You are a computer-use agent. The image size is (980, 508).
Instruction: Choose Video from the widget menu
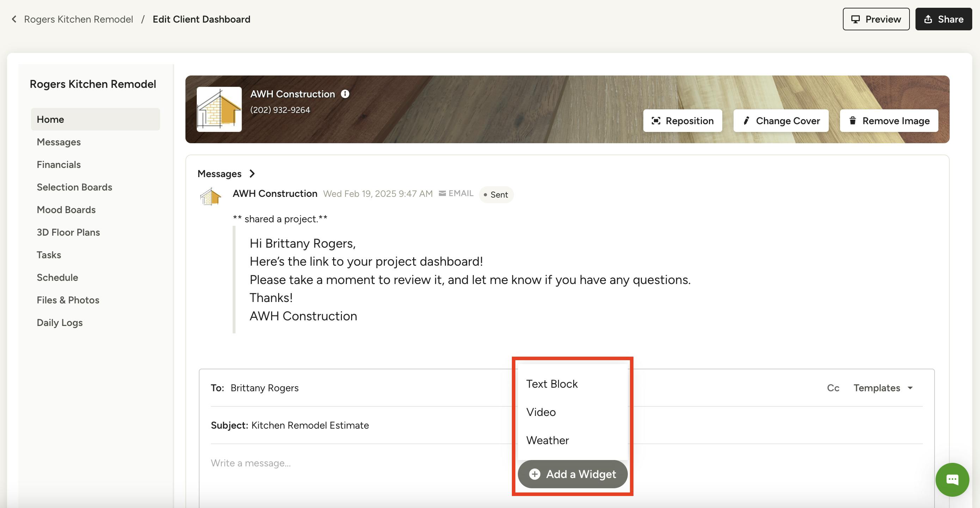541,412
